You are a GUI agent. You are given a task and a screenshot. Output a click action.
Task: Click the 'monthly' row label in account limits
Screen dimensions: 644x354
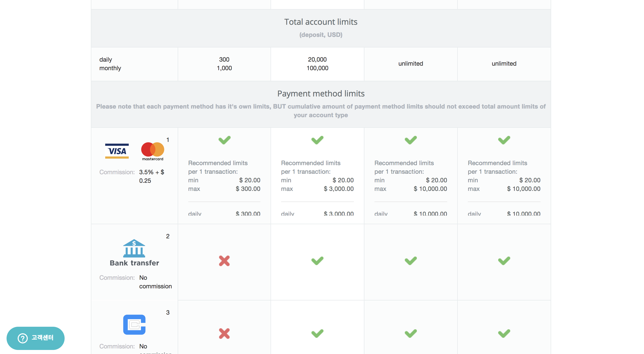[110, 68]
